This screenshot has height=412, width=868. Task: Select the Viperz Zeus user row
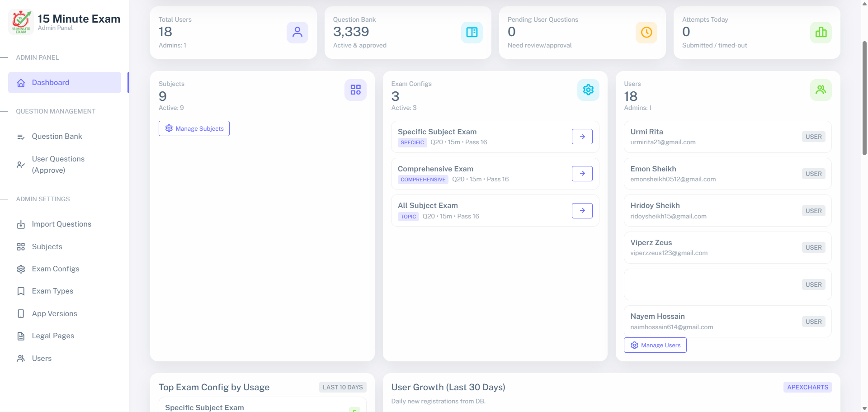click(727, 247)
